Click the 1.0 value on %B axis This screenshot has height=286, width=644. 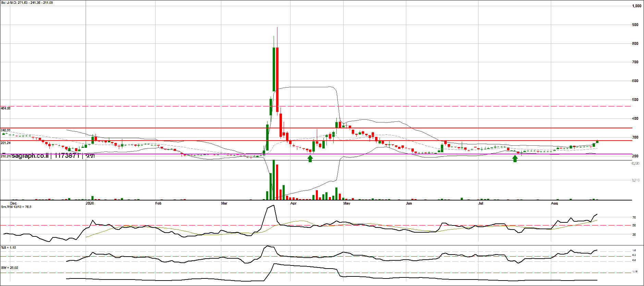[634, 250]
